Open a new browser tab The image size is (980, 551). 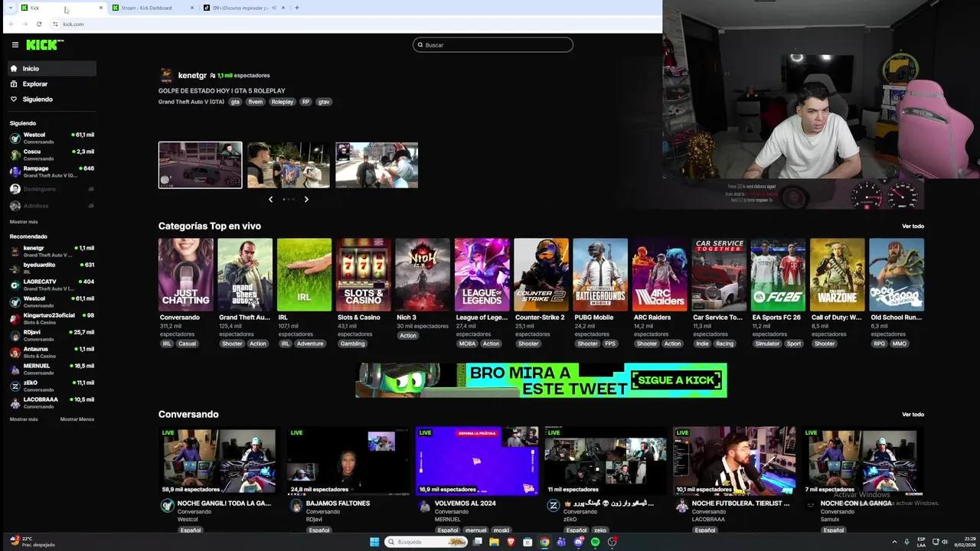[297, 8]
